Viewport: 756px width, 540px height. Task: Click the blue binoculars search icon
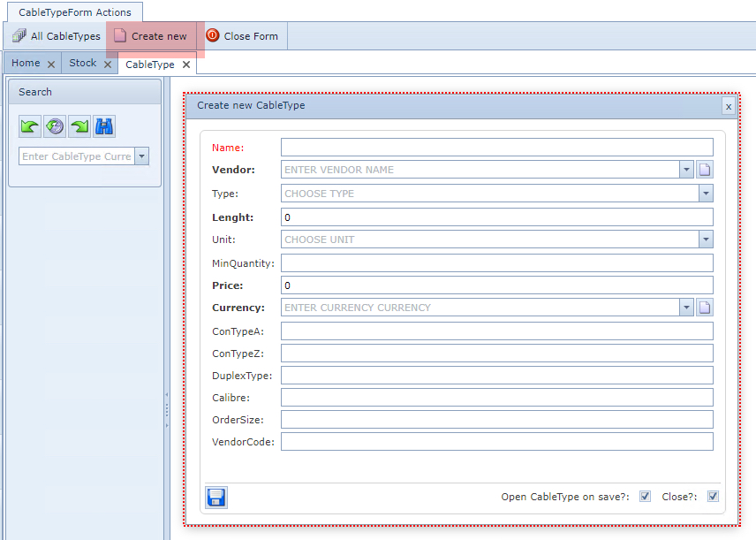pyautogui.click(x=104, y=126)
